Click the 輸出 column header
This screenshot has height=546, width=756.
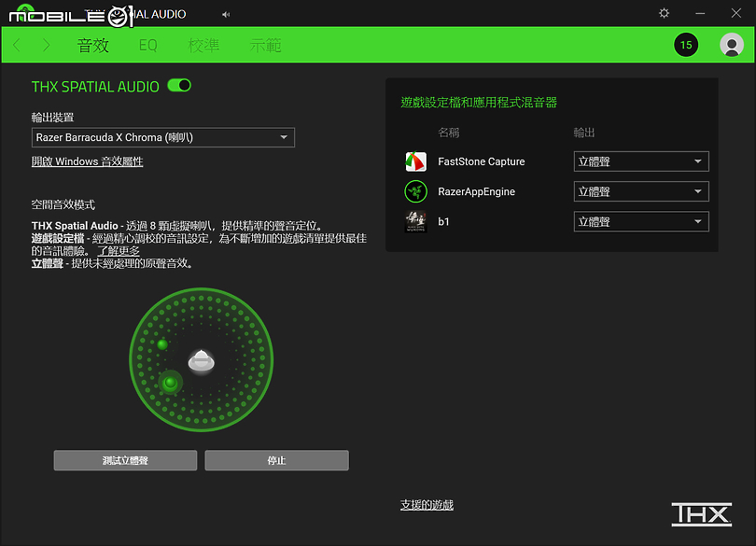pos(584,133)
